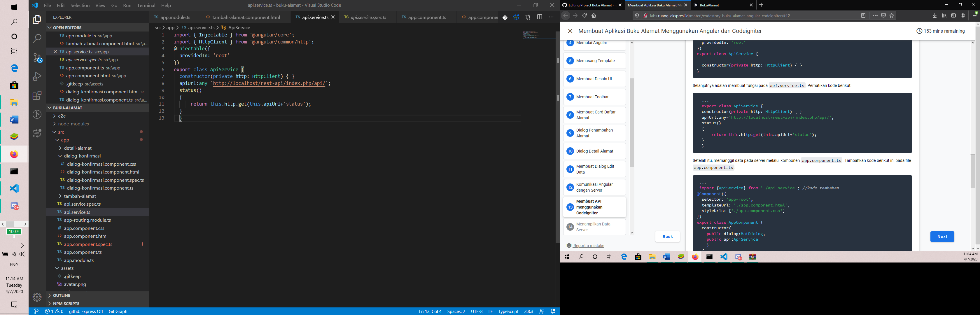Click the branch icon in VS Code status bar
The image size is (980, 315).
coord(36,311)
